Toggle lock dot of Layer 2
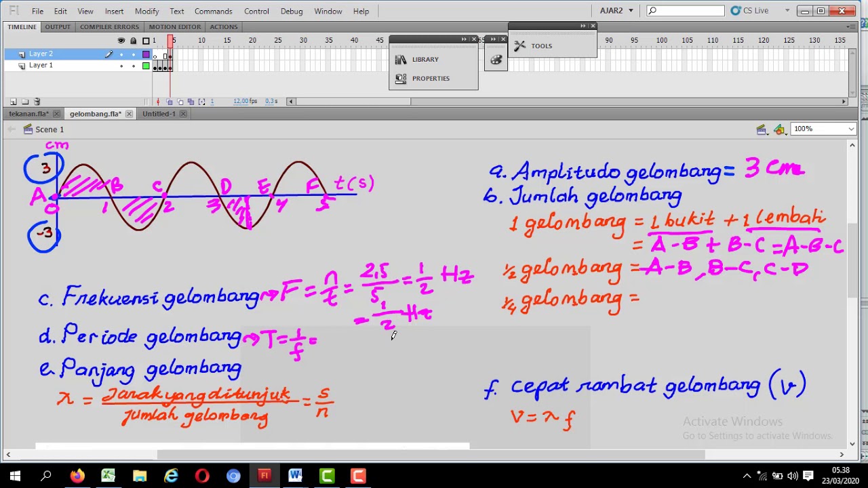The height and width of the screenshot is (488, 868). tap(133, 54)
